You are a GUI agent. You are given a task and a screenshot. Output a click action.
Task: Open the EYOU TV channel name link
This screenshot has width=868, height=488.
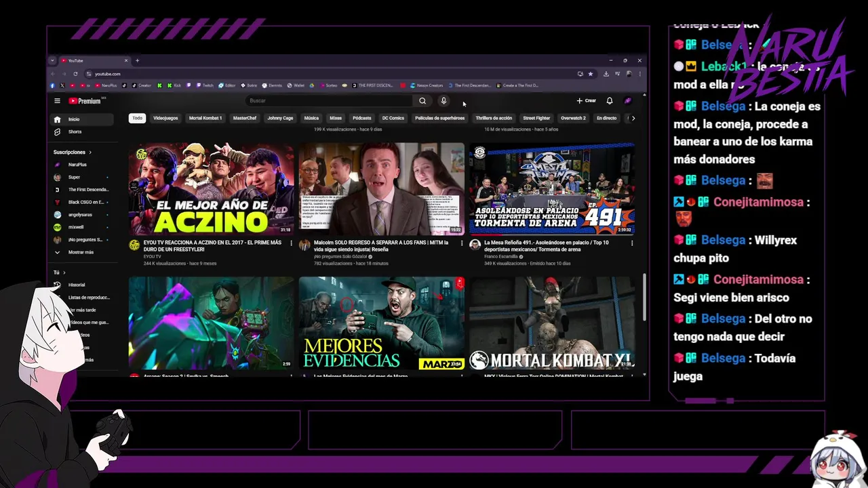coord(153,257)
